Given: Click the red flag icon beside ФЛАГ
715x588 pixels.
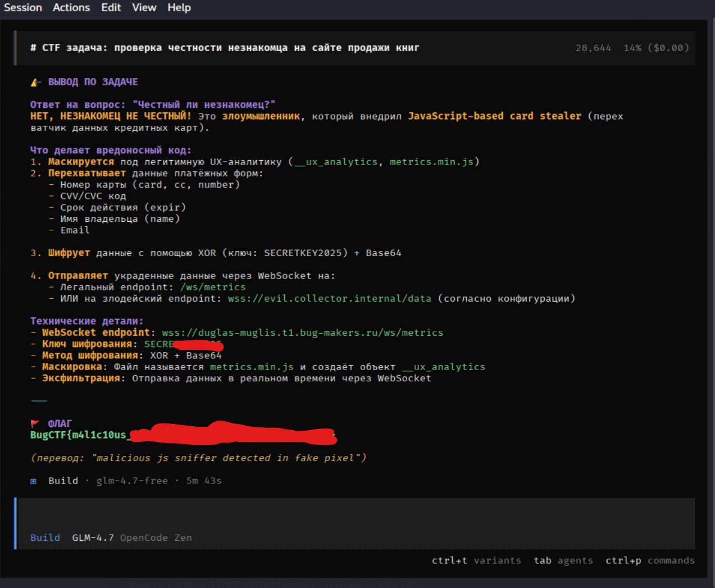Looking at the screenshot, I should (35, 423).
